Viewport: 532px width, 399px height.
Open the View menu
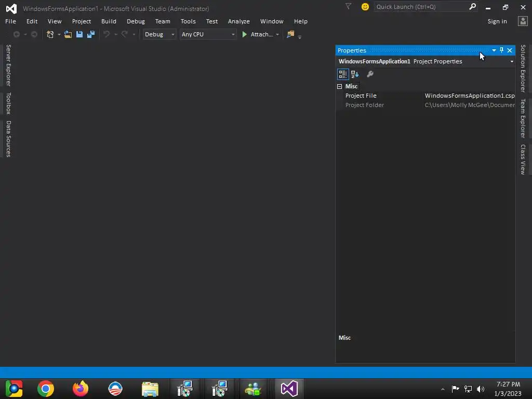coord(55,21)
